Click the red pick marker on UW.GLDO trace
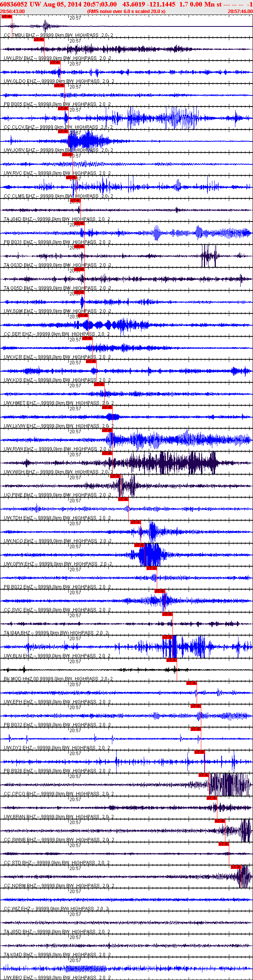This screenshot has width=253, height=980. click(55, 62)
